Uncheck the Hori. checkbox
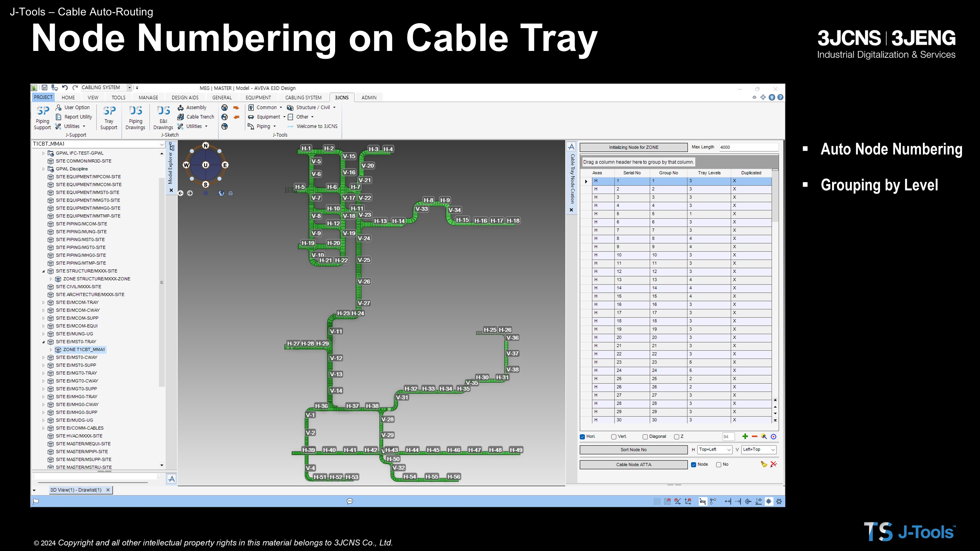The width and height of the screenshot is (980, 551). 582,436
